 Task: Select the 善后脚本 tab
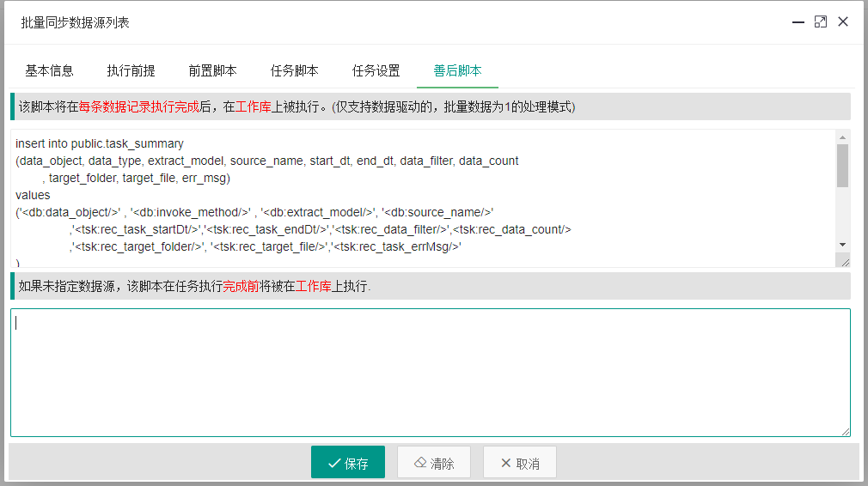point(457,70)
